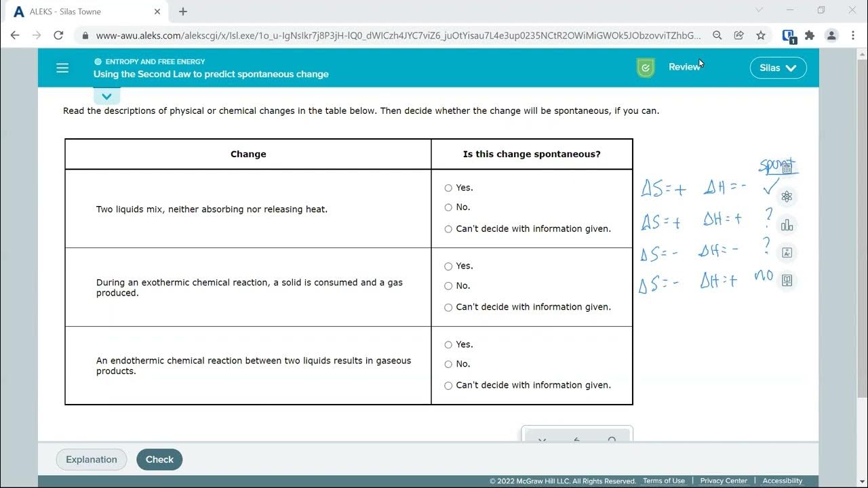Open Bitwarden extension icon
Screen dimensions: 868x488
tap(789, 36)
